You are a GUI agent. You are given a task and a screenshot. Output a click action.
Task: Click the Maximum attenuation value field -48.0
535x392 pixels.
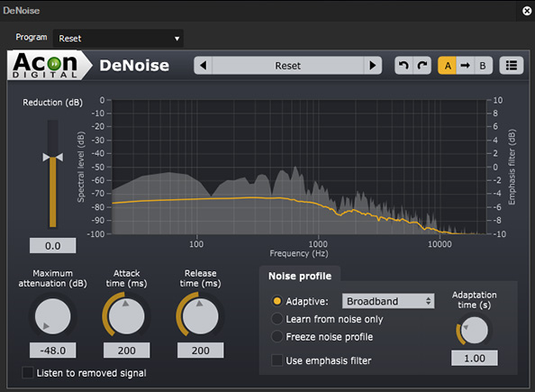coord(53,351)
